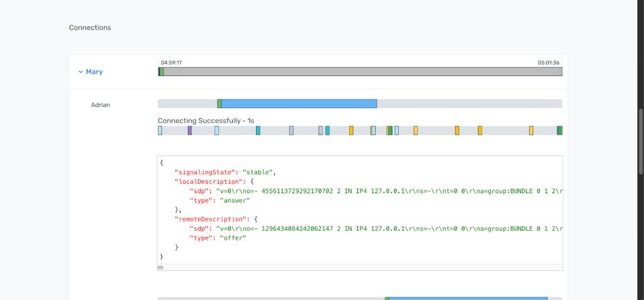The width and height of the screenshot is (644, 300).
Task: Select the Adrian peer label
Action: tap(100, 105)
